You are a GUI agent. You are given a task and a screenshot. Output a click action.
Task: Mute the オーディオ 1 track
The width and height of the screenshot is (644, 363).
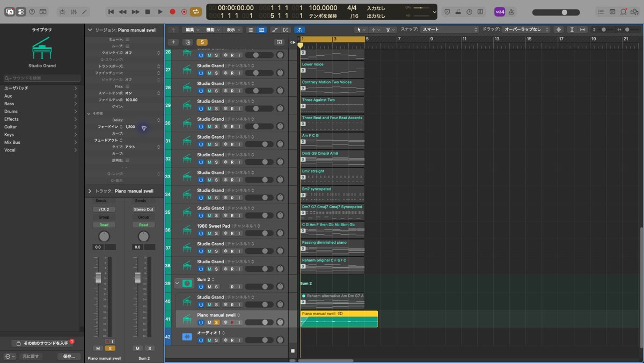[x=209, y=340]
